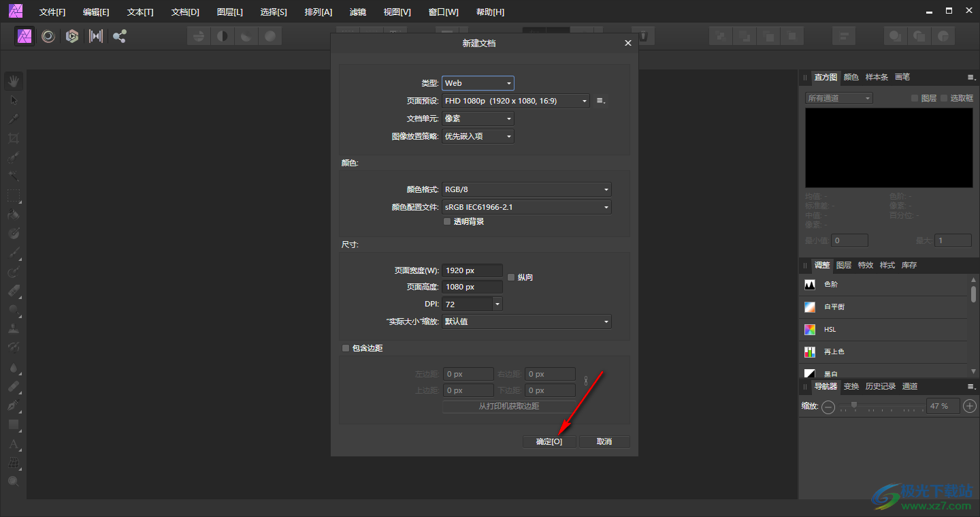Click the Navigator zoom slider handle

click(x=854, y=405)
